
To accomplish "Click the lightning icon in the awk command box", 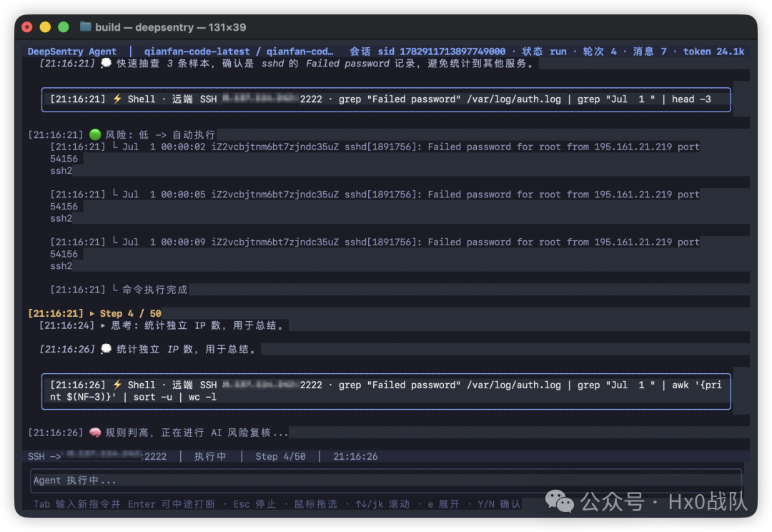I will click(x=117, y=385).
